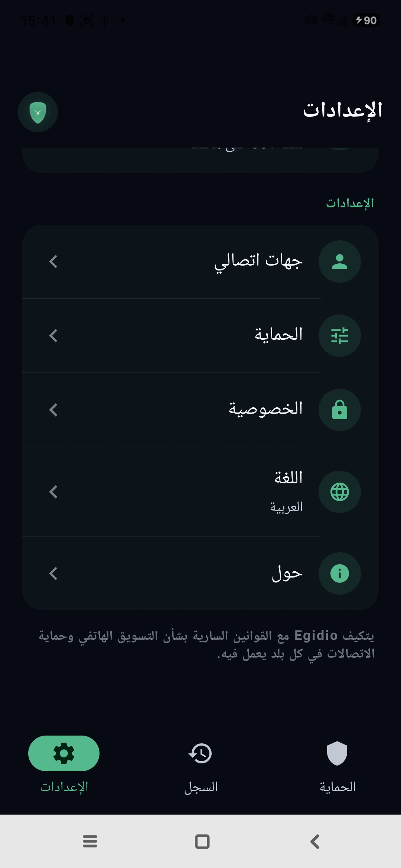Expand the حول row chevron
Viewport: 401px width, 868px height.
pyautogui.click(x=53, y=573)
